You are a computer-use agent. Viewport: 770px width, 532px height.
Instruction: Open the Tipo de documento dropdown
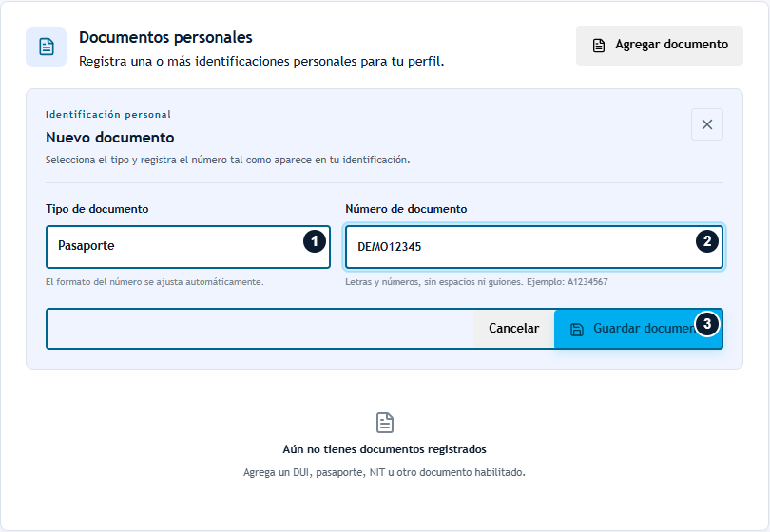pyautogui.click(x=188, y=246)
